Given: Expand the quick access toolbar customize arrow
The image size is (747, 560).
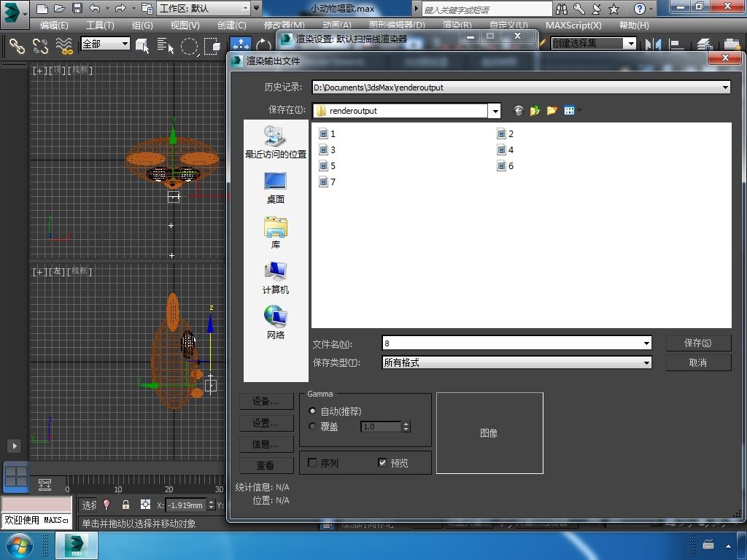Looking at the screenshot, I should point(256,8).
